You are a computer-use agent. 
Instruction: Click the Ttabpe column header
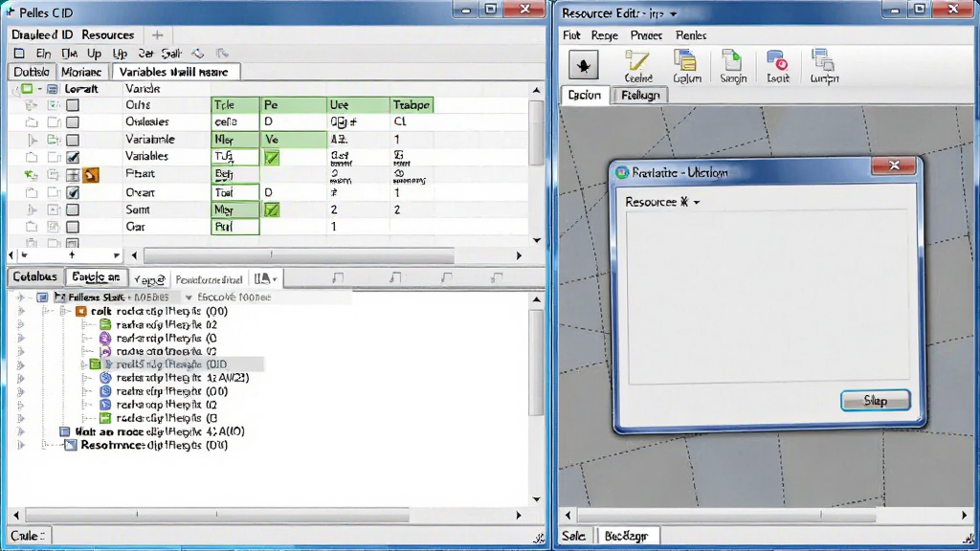(412, 105)
